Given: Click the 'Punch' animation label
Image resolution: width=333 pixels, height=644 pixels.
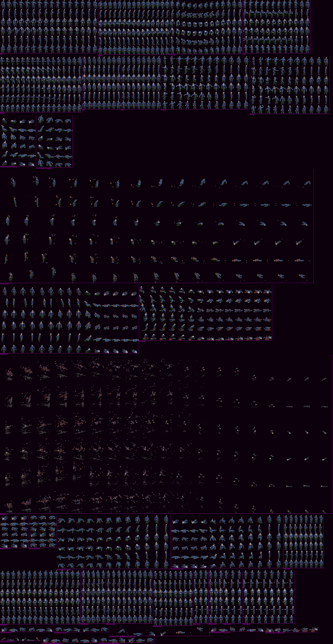Looking at the screenshot, I should click(163, 110).
